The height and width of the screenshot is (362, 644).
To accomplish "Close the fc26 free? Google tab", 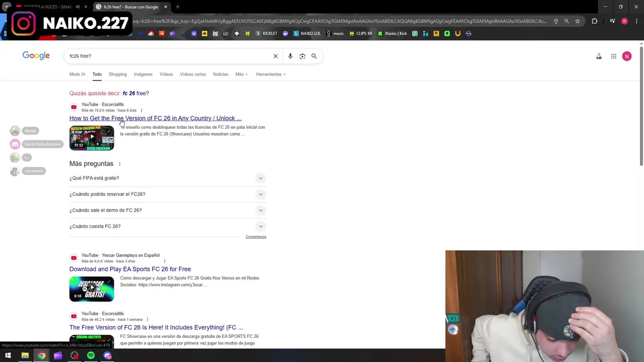I will (166, 7).
